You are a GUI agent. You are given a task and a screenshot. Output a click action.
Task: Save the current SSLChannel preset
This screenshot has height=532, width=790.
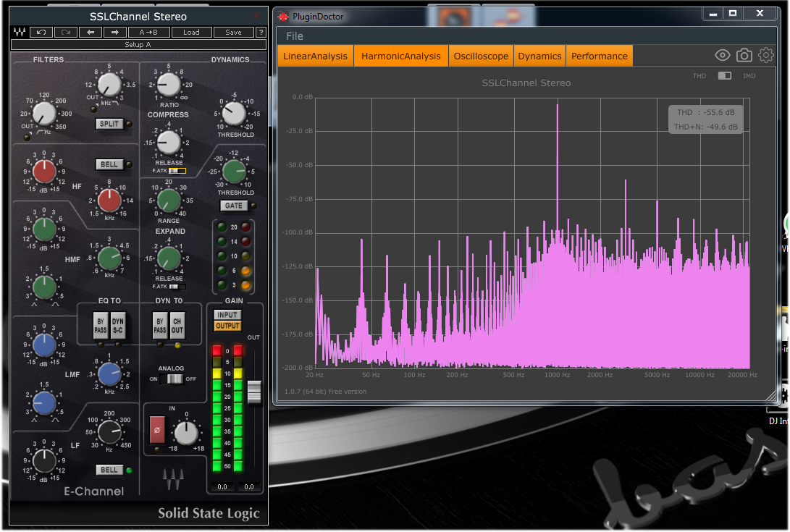click(234, 33)
